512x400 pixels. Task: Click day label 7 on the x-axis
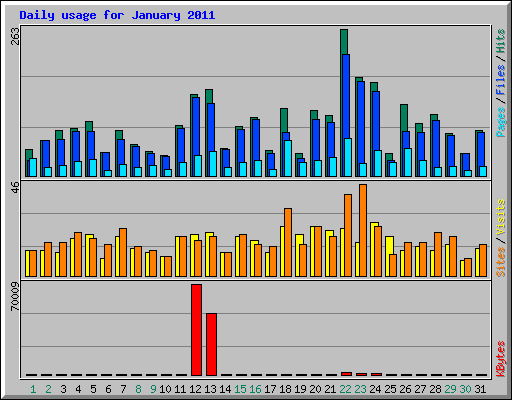[123, 389]
